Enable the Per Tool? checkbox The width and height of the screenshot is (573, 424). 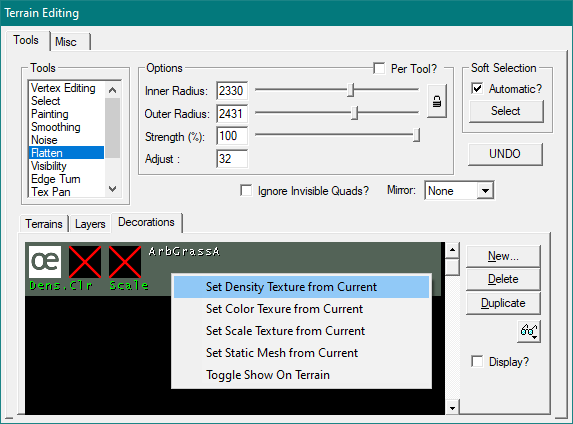click(x=379, y=68)
